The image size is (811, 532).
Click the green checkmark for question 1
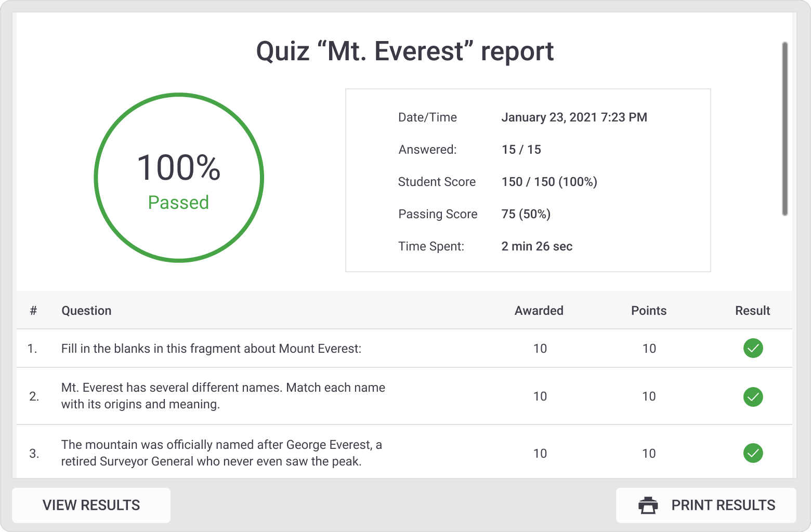point(753,349)
